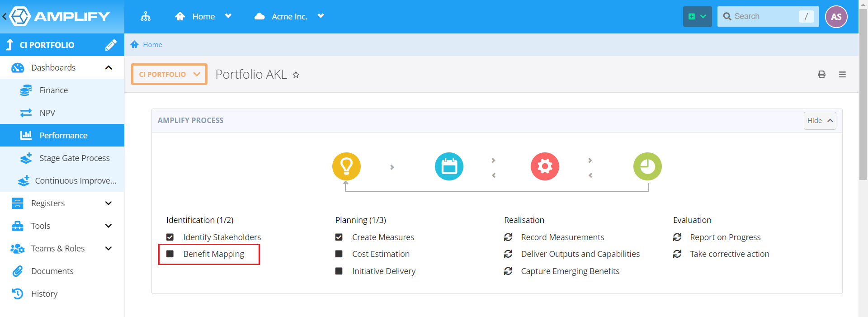Hide the Amplify Process panel
The image size is (868, 317).
coord(820,121)
